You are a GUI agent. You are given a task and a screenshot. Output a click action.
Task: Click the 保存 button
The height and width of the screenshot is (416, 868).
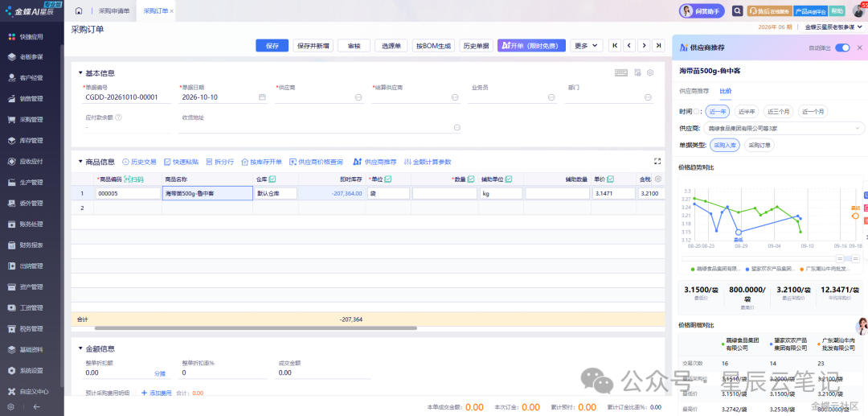point(272,46)
